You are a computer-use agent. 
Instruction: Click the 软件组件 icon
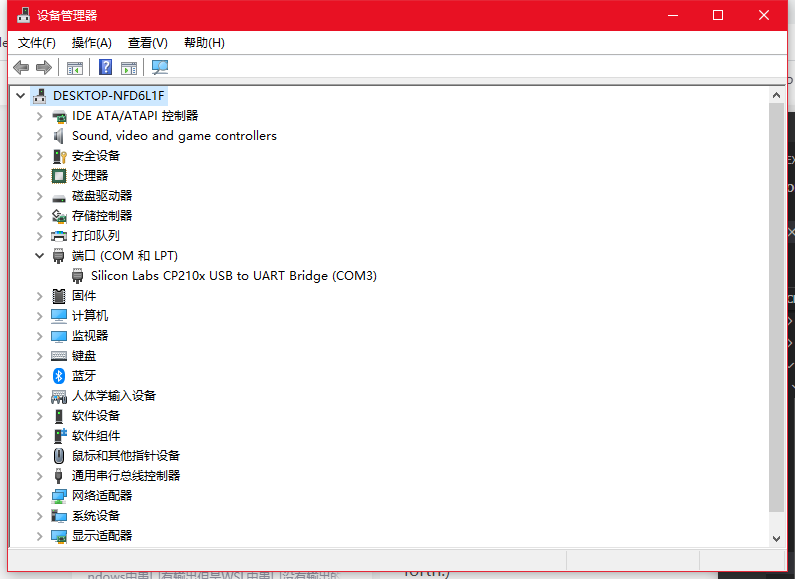click(x=60, y=436)
